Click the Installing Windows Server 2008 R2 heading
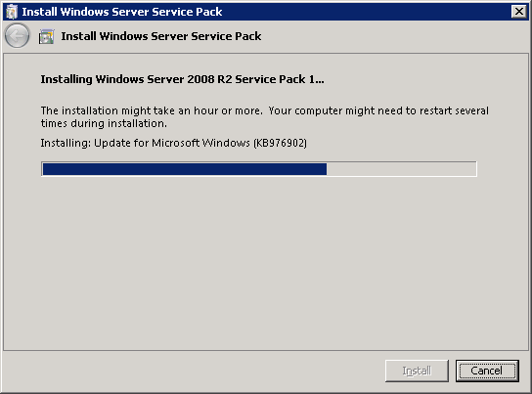 click(x=182, y=79)
